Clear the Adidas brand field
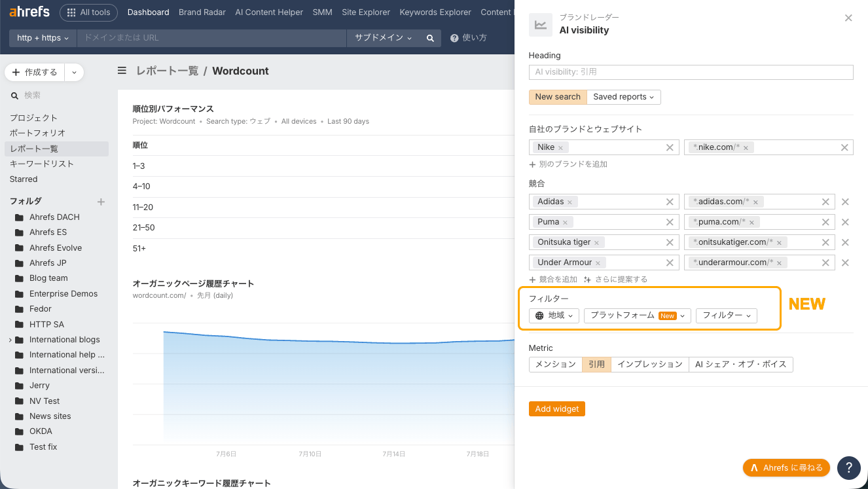868x489 pixels. [x=670, y=202]
